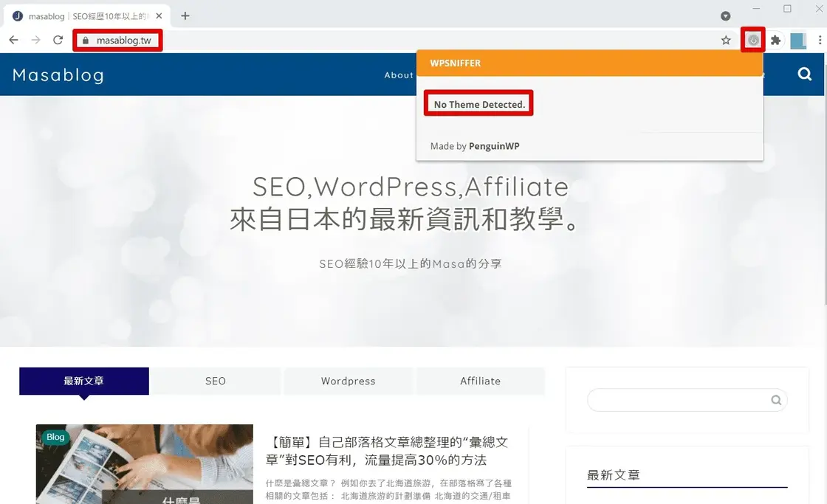Go back with the browser back arrow
The width and height of the screenshot is (827, 504).
14,40
